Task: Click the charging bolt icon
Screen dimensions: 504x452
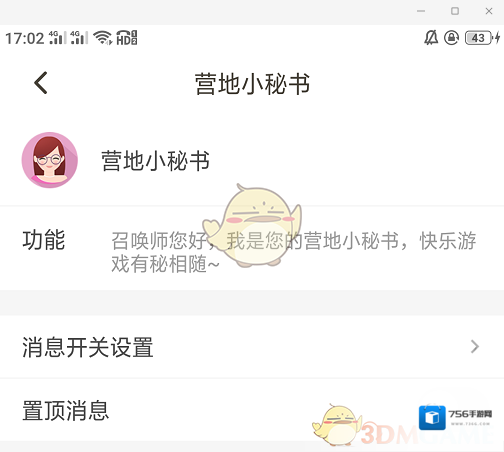Action: click(498, 38)
